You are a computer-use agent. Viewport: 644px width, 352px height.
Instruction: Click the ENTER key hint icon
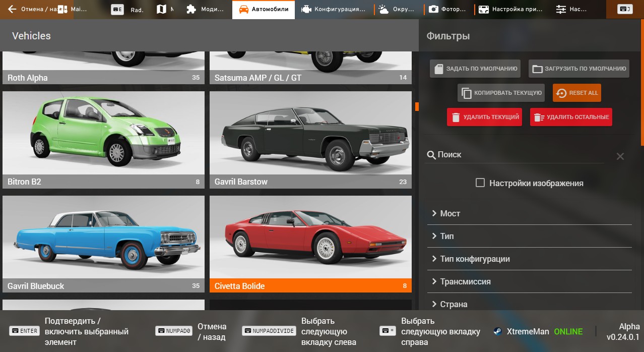tap(24, 331)
